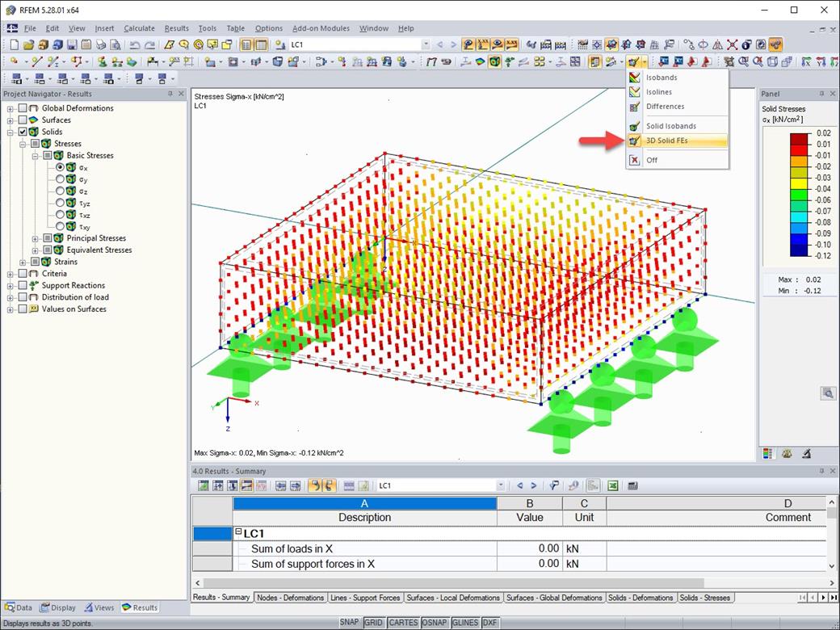Click the Solid Isobands option icon

(635, 125)
